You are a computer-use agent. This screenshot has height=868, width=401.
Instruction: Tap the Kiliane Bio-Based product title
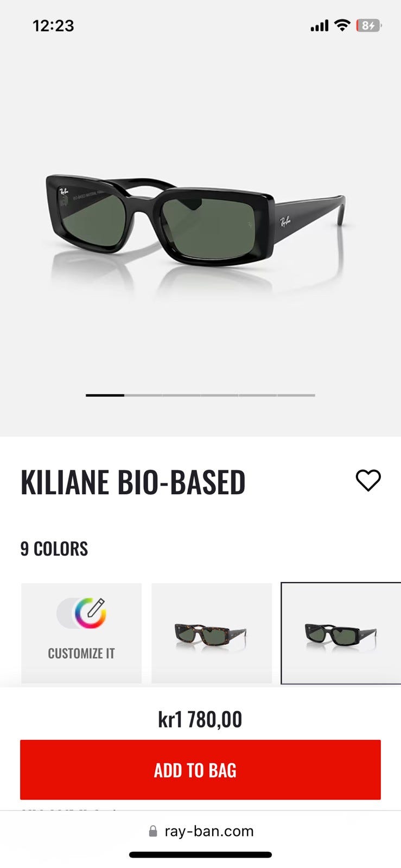[x=133, y=482]
